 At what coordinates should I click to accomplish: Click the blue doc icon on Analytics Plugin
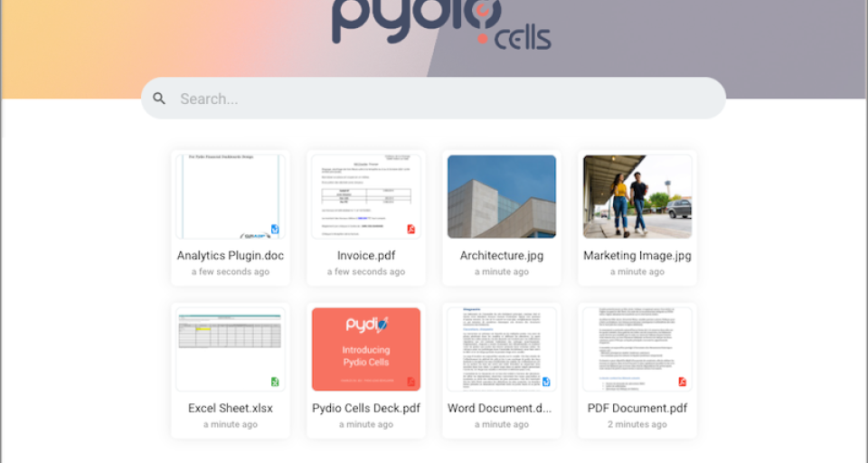point(275,229)
